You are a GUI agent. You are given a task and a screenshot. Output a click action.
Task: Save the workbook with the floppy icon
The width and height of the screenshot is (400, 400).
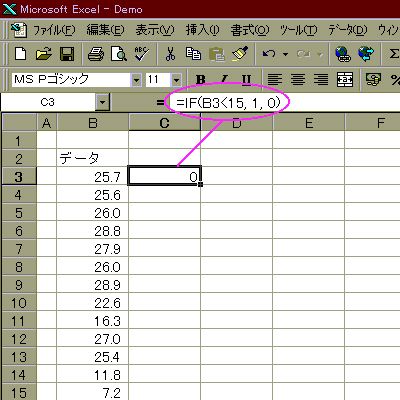(67, 54)
